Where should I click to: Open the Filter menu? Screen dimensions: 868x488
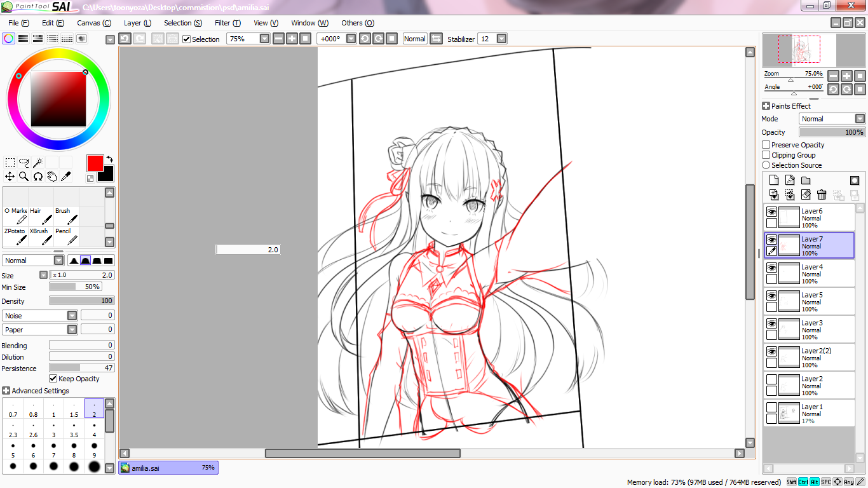(227, 23)
